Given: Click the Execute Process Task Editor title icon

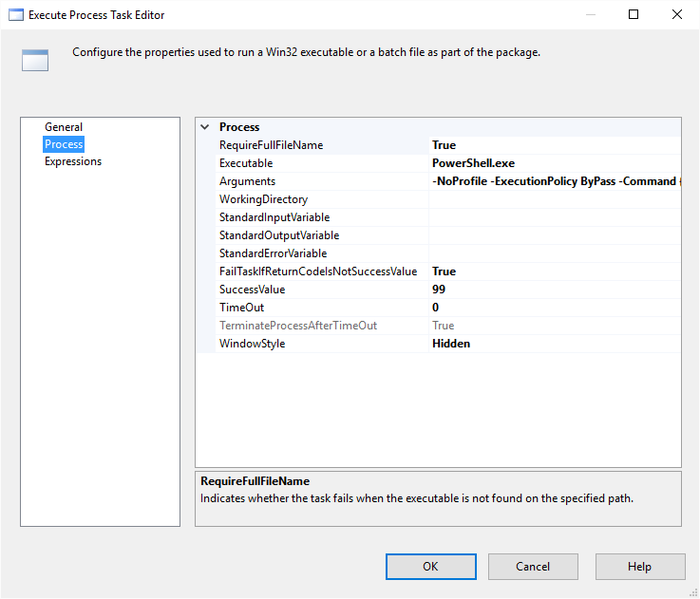Looking at the screenshot, I should [x=16, y=15].
